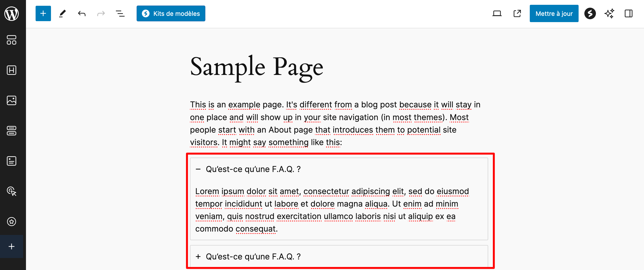Viewport: 644px width, 270px height.
Task: Select the pencil edit tool
Action: pos(62,13)
